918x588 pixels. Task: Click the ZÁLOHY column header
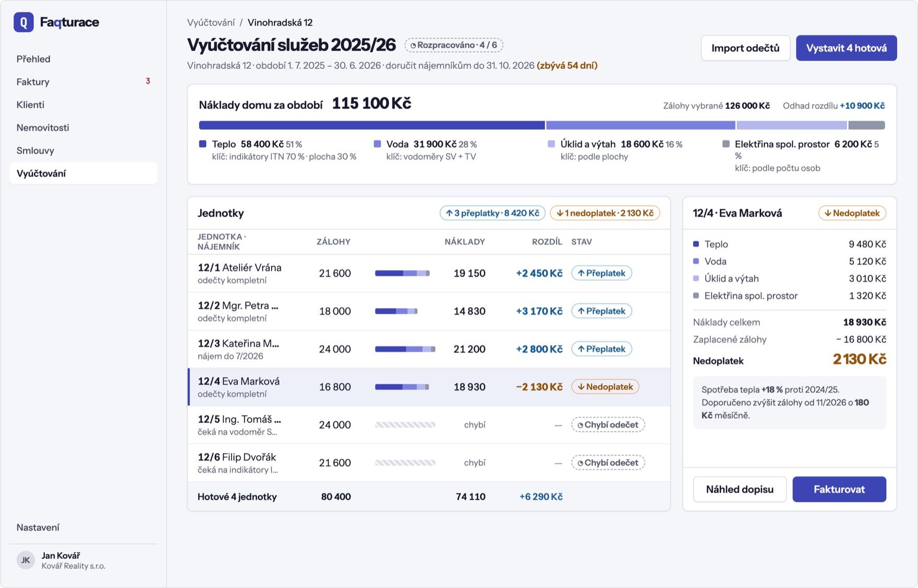[333, 242]
